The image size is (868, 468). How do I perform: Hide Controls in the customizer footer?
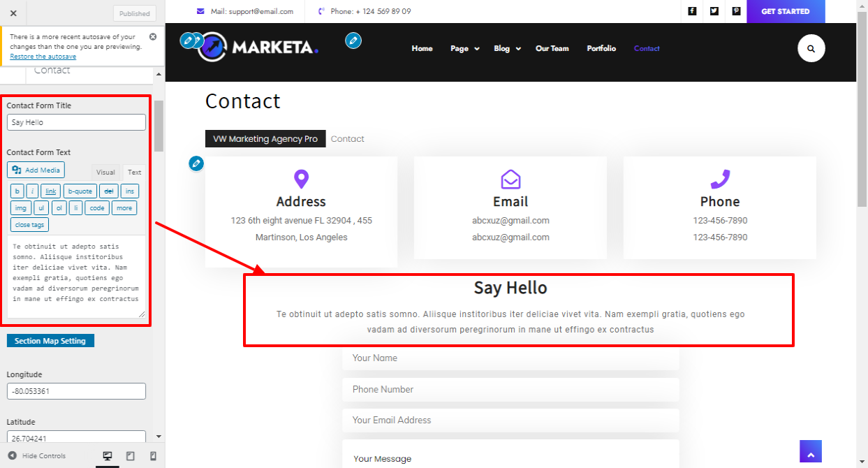coord(37,456)
